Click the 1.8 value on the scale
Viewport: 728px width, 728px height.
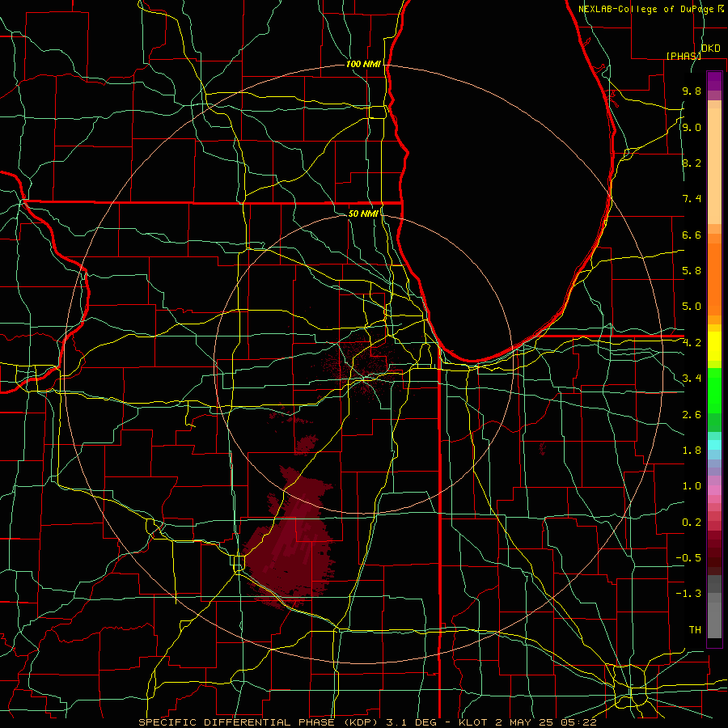coord(692,451)
